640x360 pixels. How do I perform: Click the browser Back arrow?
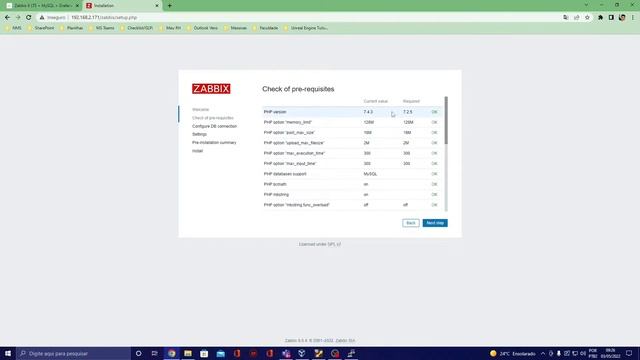[x=7, y=18]
